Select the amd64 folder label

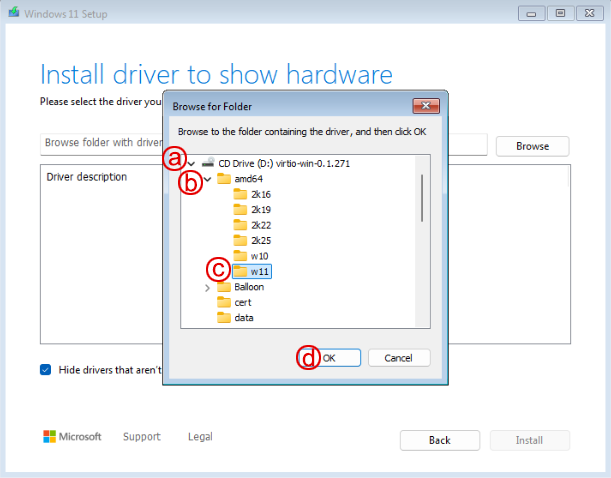(248, 179)
